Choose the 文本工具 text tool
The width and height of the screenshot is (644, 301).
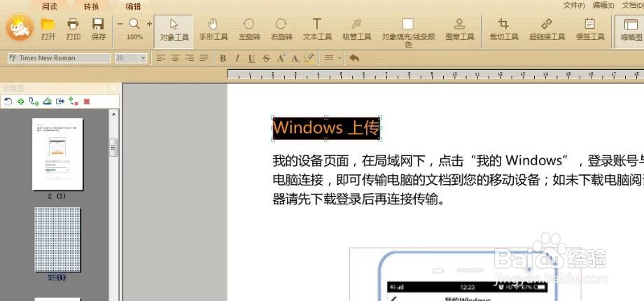point(317,29)
